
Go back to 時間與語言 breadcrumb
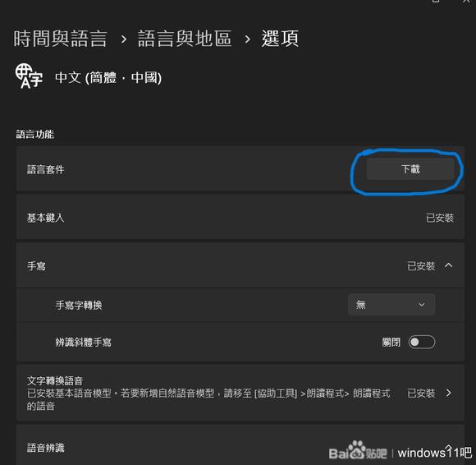coord(61,39)
